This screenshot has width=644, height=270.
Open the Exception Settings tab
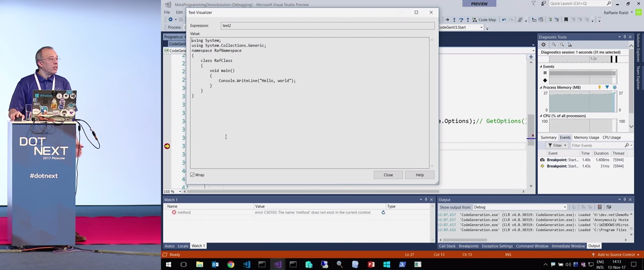497,246
